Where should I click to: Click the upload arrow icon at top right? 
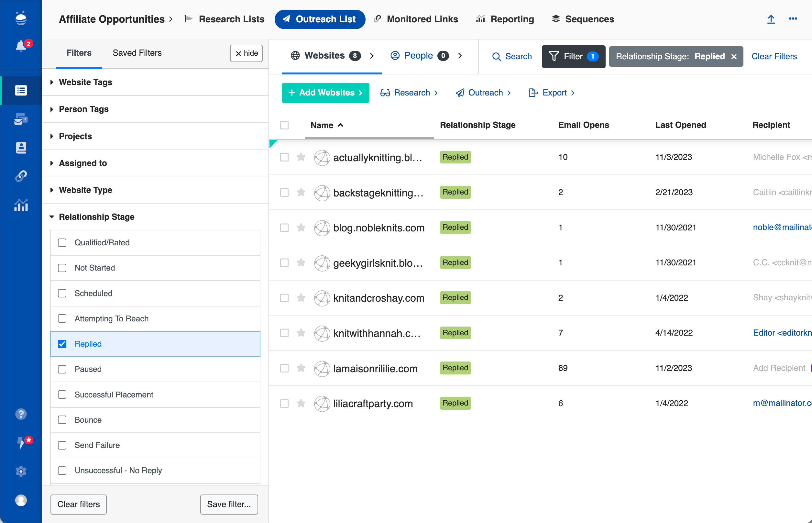[x=771, y=19]
